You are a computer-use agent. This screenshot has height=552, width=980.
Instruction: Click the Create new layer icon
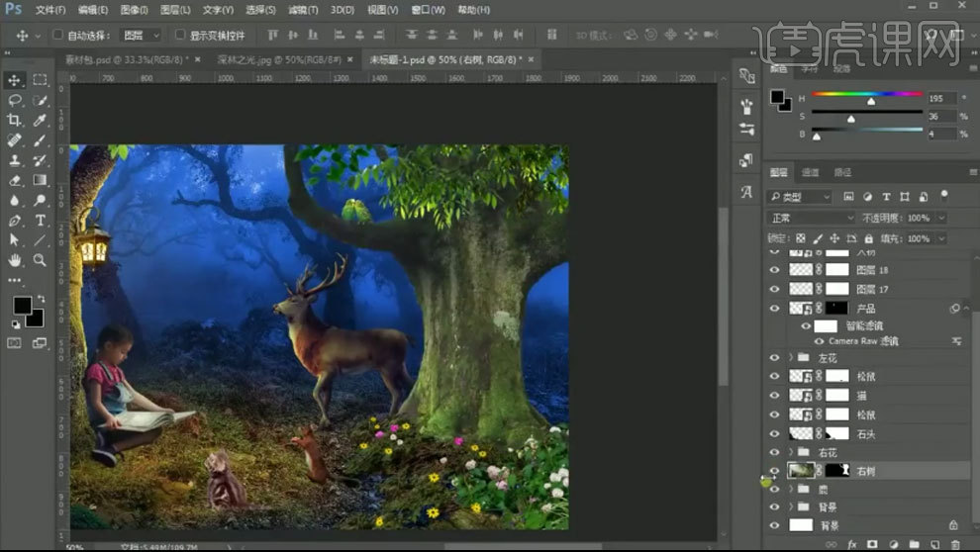tap(934, 544)
